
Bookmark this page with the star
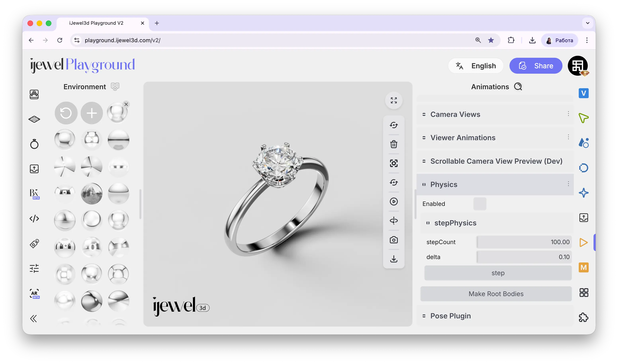coord(491,40)
